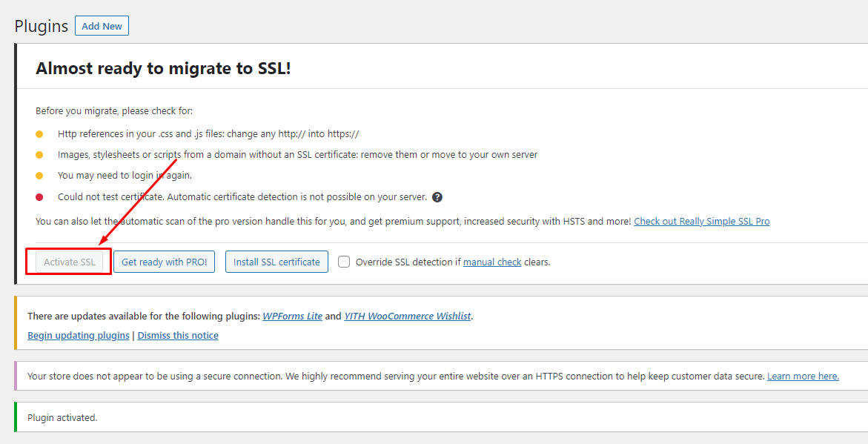Click the Install SSL certificate button
The image size is (868, 444).
tap(276, 262)
